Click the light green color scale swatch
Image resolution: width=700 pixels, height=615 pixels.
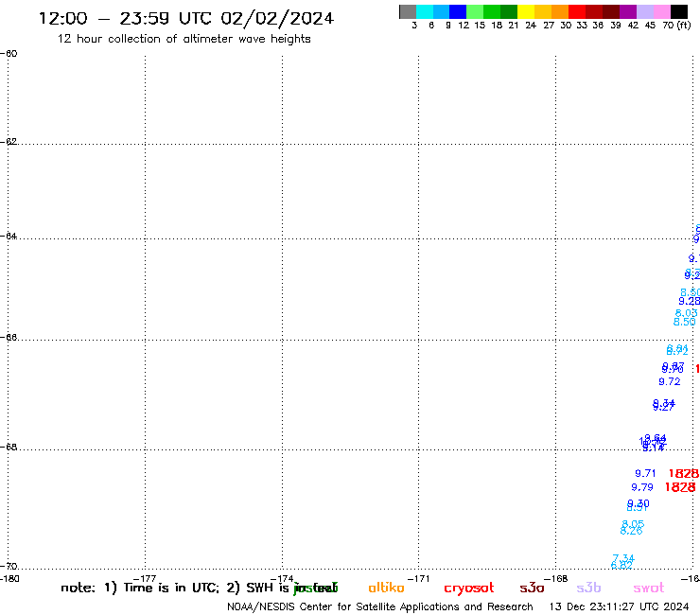tap(475, 11)
